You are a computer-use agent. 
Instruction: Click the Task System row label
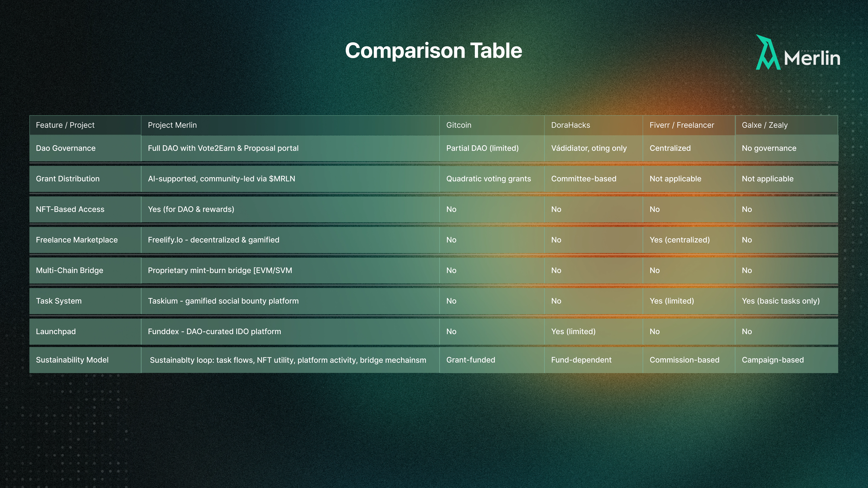(59, 301)
